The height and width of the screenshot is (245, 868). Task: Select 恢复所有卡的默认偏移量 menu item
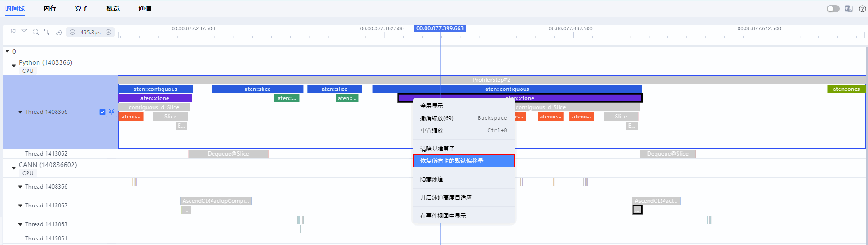pos(464,161)
